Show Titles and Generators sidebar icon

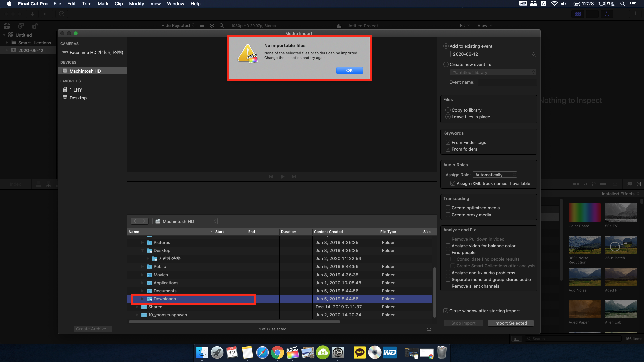click(35, 26)
